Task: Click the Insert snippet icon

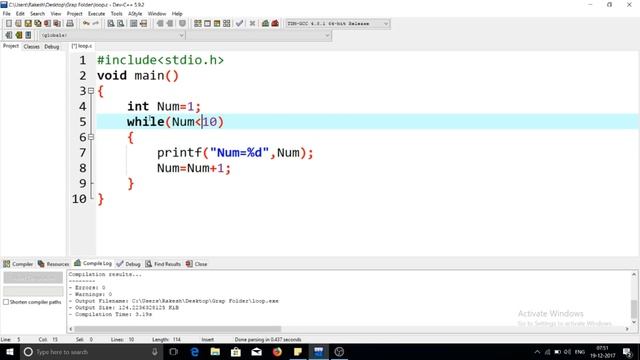Action: tap(9, 35)
